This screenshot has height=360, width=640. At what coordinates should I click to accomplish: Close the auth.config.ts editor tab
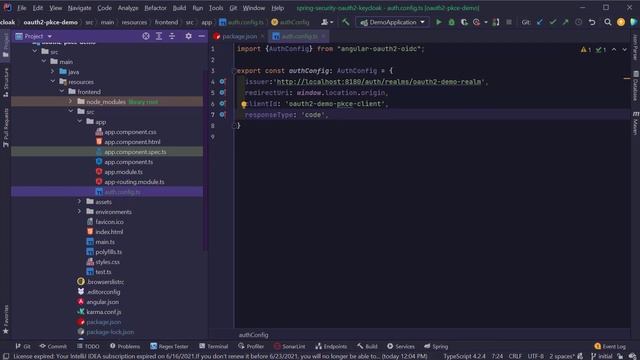[x=323, y=36]
